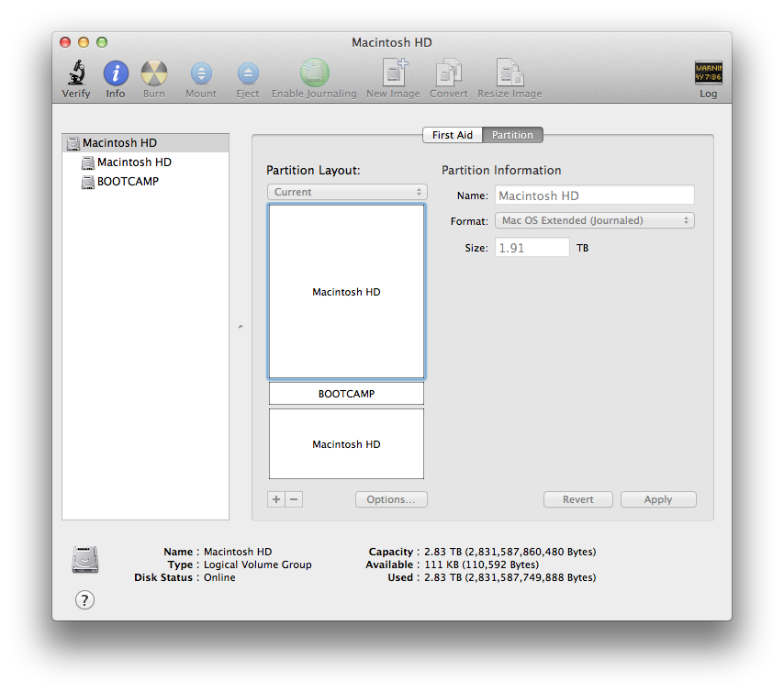
Task: Click the Used value 2.83 TB text
Action: (510, 577)
